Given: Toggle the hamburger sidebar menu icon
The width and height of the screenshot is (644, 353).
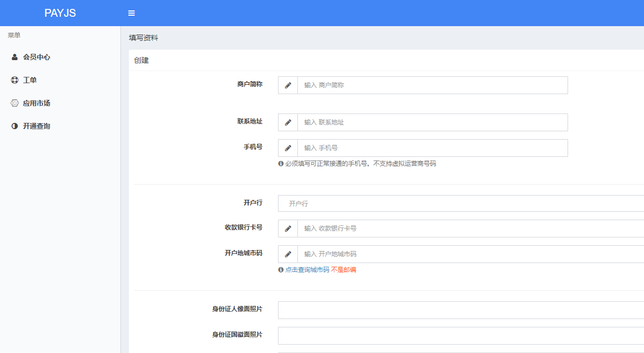Looking at the screenshot, I should [131, 13].
